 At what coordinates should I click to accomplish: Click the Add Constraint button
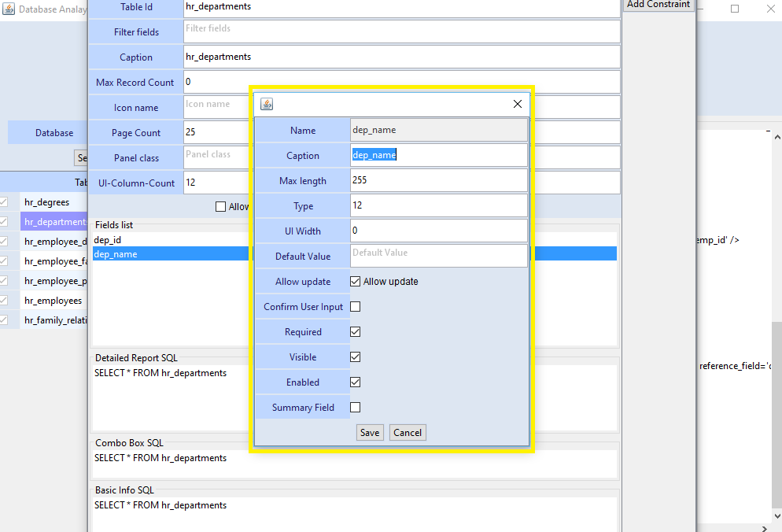click(658, 5)
